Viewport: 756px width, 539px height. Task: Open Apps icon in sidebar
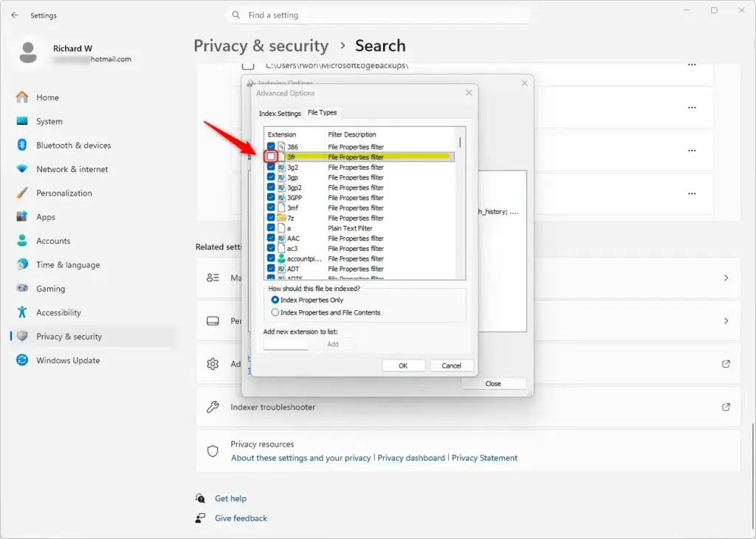22,217
